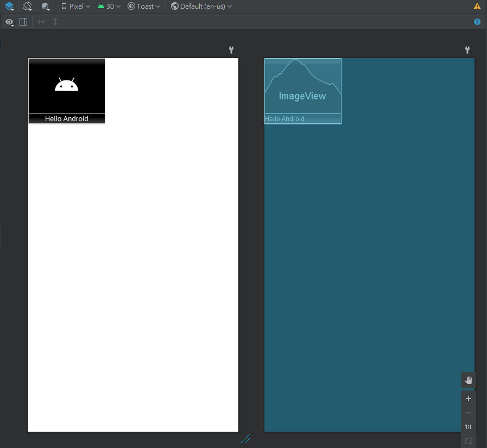487x448 pixels.
Task: Click the zoom to fit screen icon
Action: (x=469, y=441)
